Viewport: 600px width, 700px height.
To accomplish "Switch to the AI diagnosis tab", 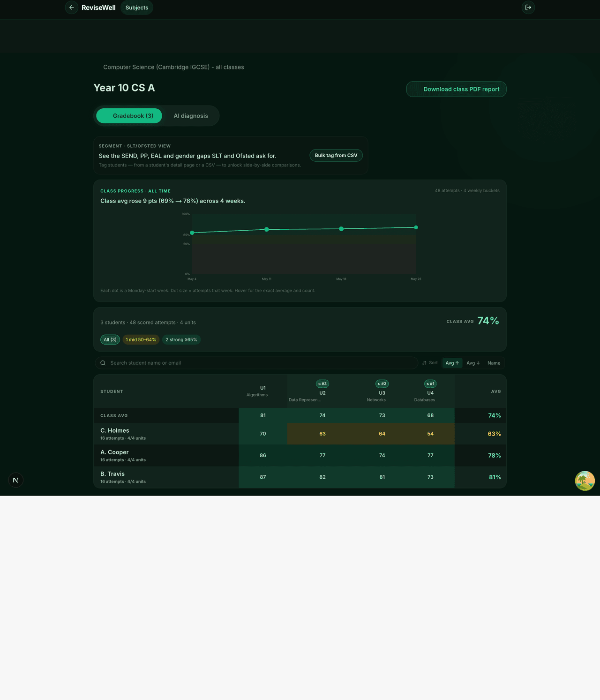I will (x=191, y=116).
